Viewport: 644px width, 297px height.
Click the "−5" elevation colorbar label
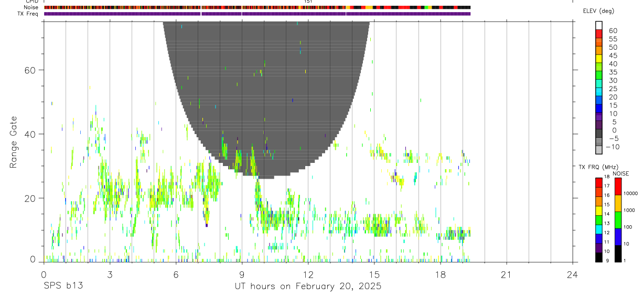[613, 138]
